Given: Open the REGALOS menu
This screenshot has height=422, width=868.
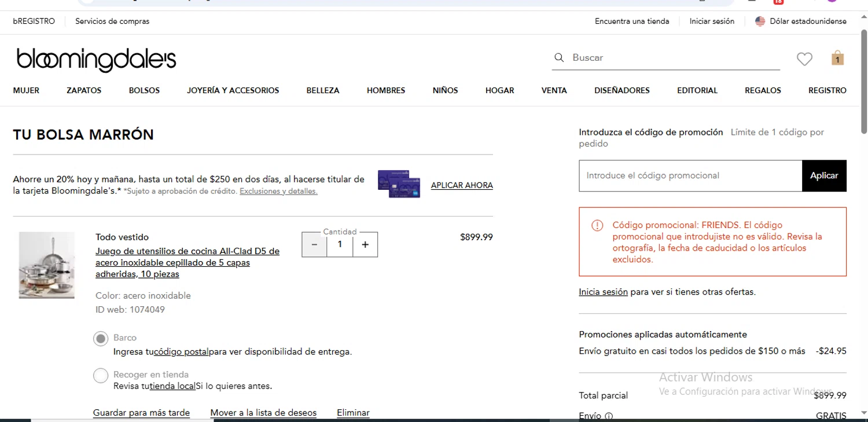Looking at the screenshot, I should (x=763, y=90).
